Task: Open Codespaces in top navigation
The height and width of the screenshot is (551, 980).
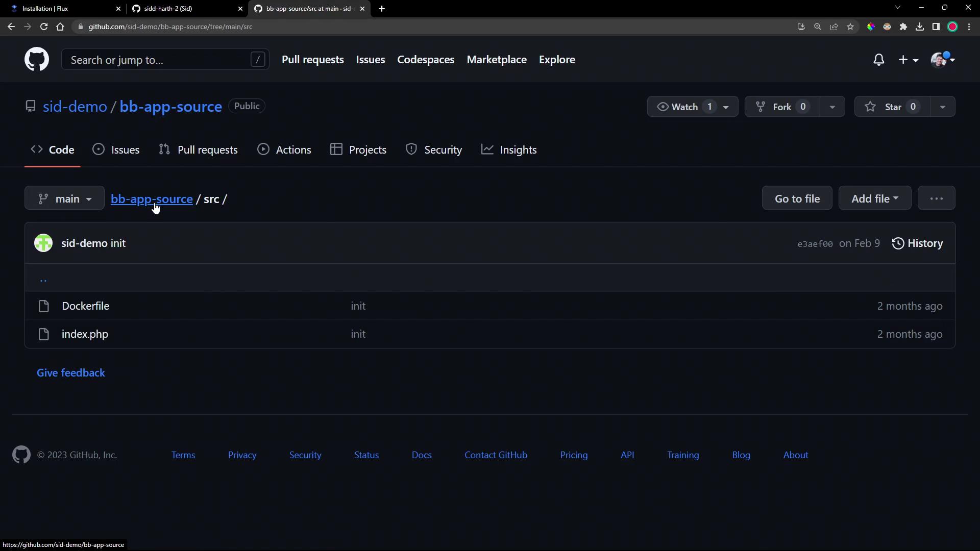Action: (x=426, y=60)
